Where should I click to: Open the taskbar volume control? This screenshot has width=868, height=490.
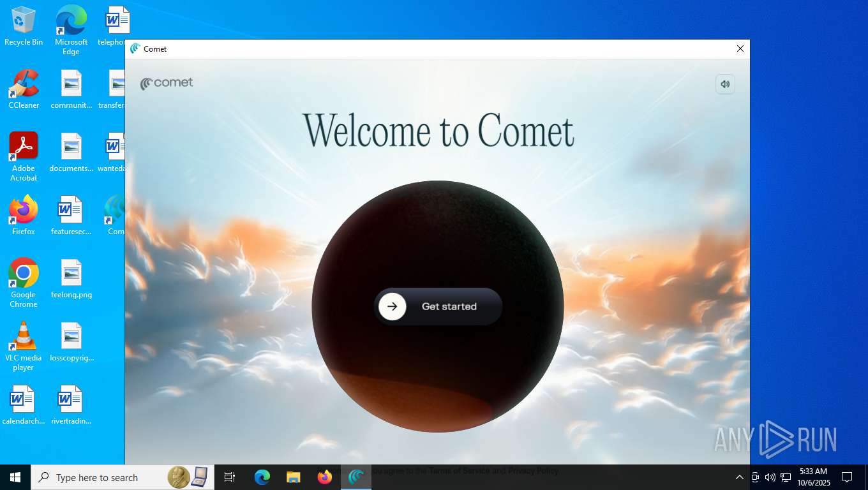(770, 477)
